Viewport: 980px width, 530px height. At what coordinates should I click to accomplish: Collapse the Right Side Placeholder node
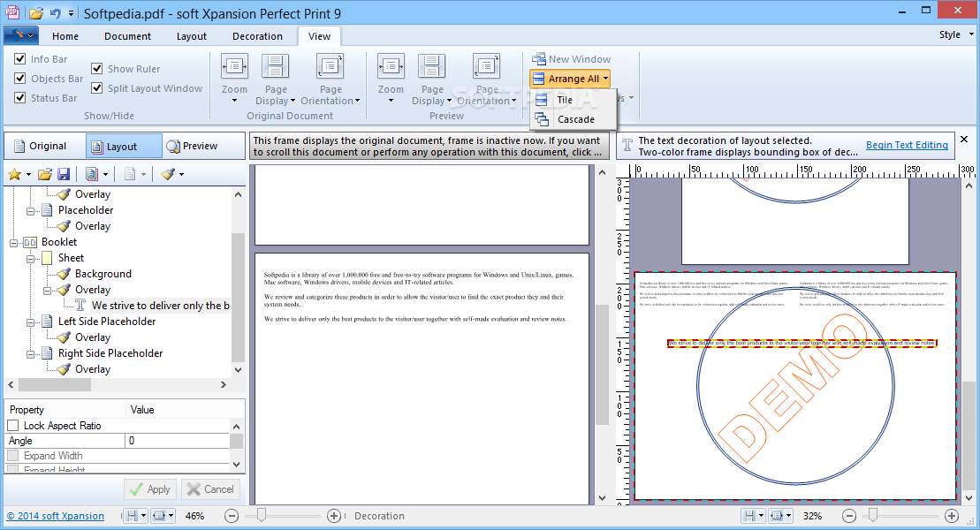click(x=30, y=353)
